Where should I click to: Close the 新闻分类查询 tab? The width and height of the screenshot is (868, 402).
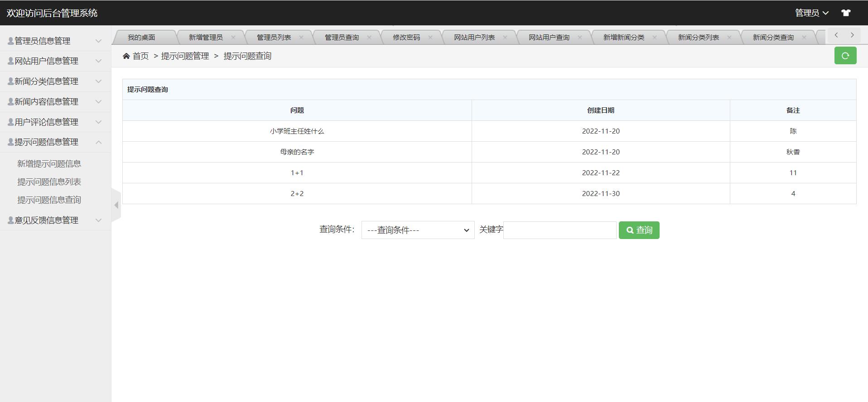pyautogui.click(x=804, y=37)
